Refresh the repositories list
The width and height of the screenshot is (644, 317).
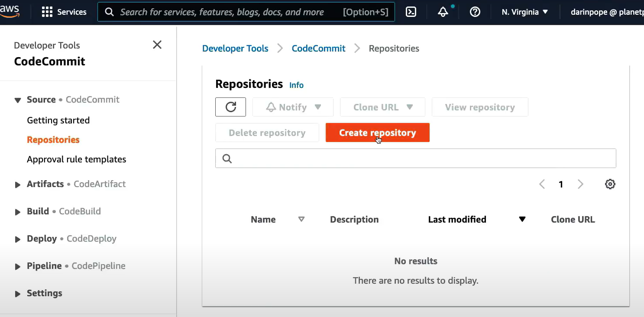pos(230,107)
